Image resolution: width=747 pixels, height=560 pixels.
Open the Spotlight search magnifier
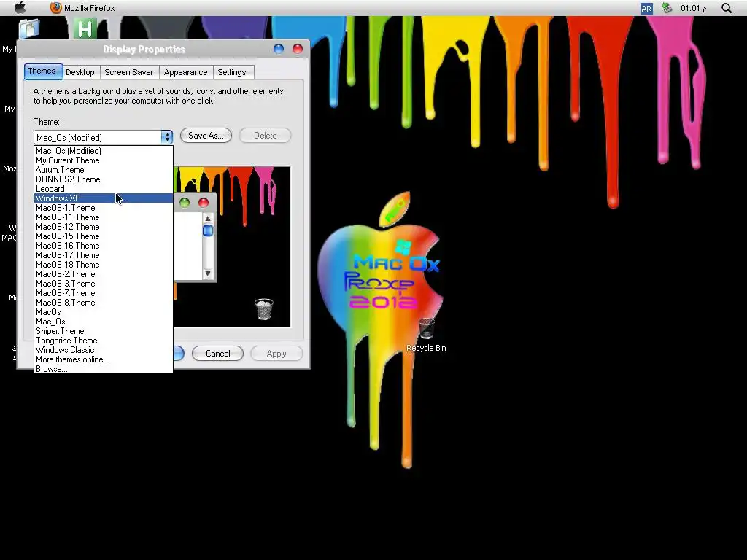coord(727,8)
